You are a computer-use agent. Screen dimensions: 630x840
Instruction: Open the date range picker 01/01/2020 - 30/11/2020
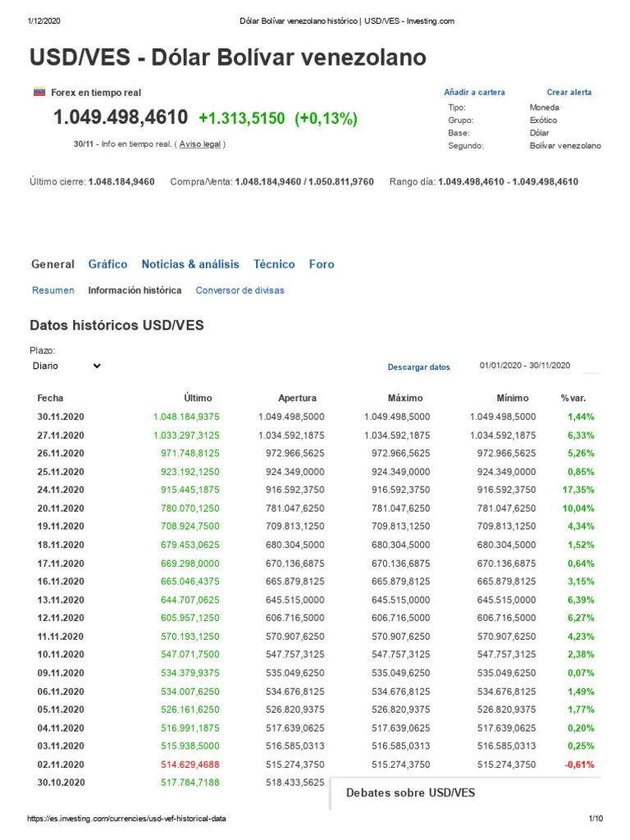524,365
